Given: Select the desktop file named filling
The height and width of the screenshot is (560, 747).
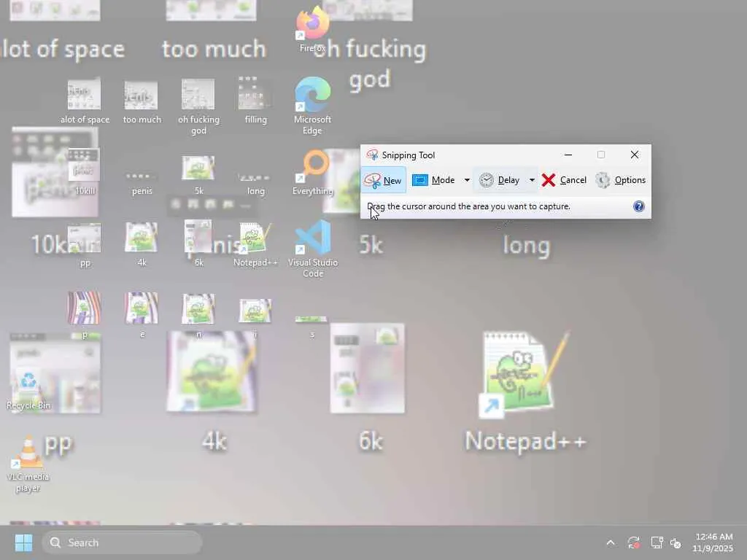Looking at the screenshot, I should (x=256, y=101).
